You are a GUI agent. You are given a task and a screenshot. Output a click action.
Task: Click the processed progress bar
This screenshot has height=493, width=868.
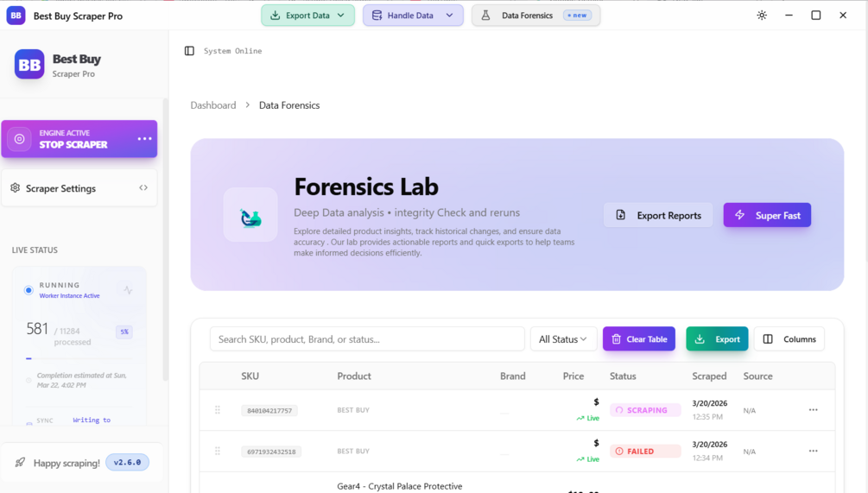pyautogui.click(x=79, y=358)
